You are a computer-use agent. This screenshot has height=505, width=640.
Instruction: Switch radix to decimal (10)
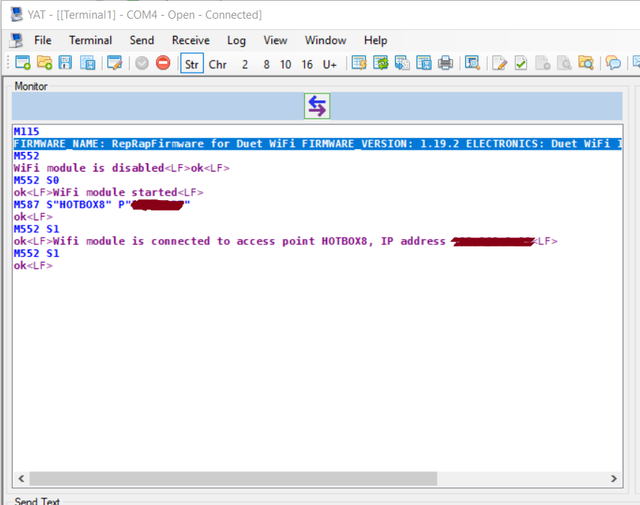pos(286,65)
